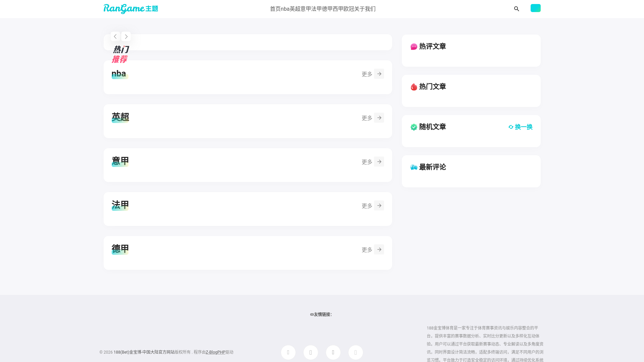Go to the 首页 nav item
The image size is (644, 362).
click(275, 9)
